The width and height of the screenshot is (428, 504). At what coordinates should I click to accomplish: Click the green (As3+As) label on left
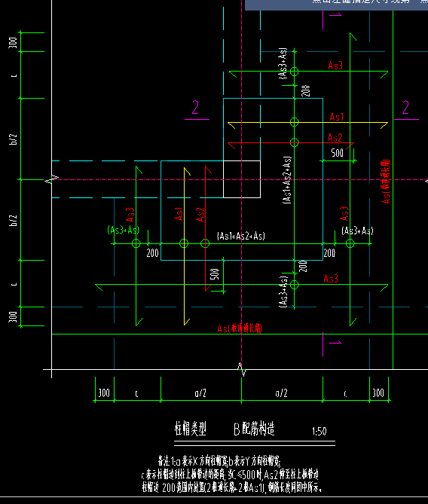tap(124, 230)
